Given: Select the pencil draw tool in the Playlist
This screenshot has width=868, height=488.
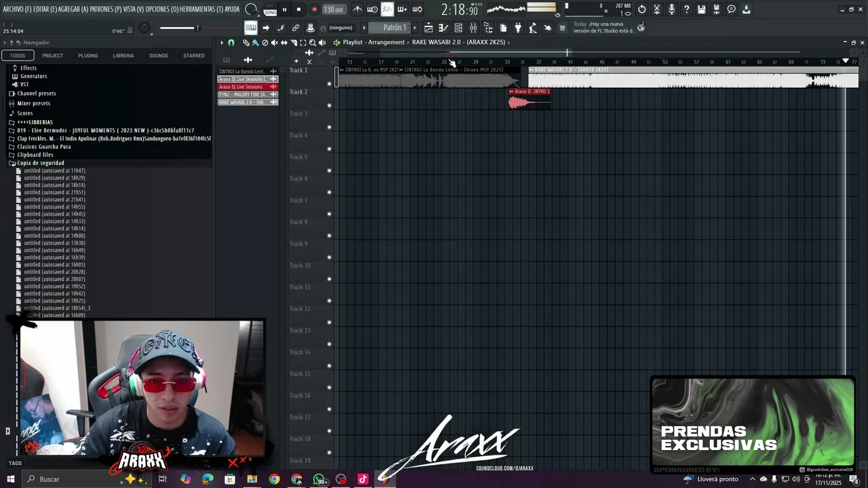Looking at the screenshot, I should (246, 42).
